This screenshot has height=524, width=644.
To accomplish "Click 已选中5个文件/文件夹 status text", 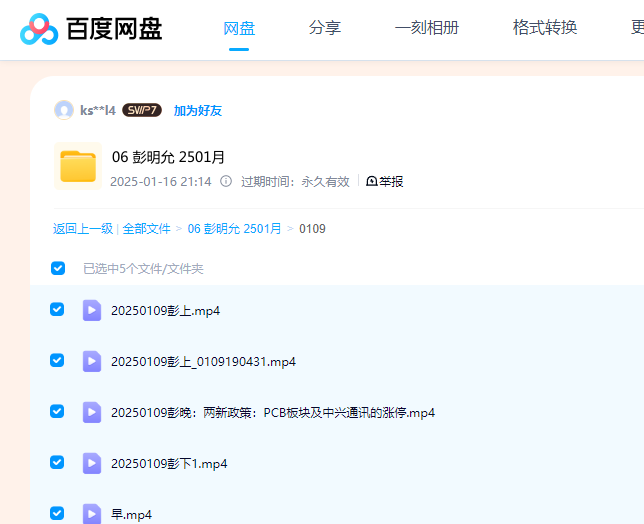I will (x=143, y=269).
